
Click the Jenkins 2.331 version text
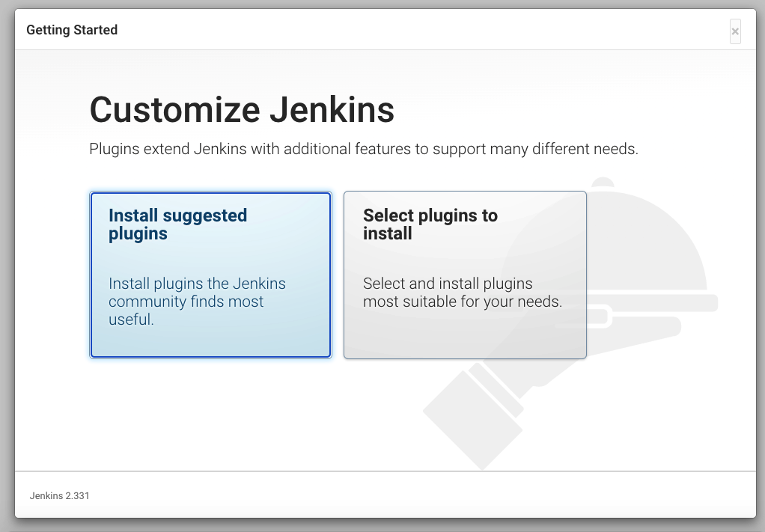coord(60,495)
